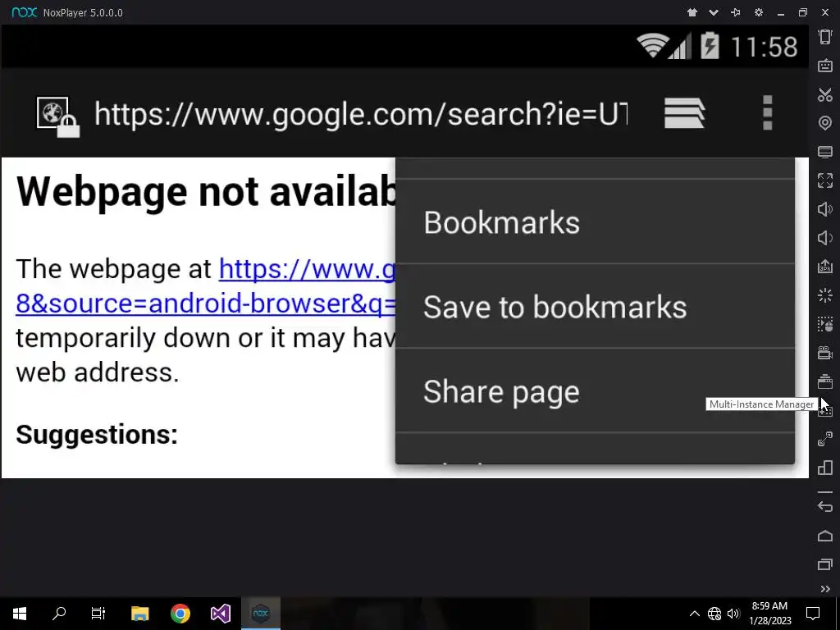Open Chrome from Windows taskbar
Screen dimensions: 840x630
[180, 614]
